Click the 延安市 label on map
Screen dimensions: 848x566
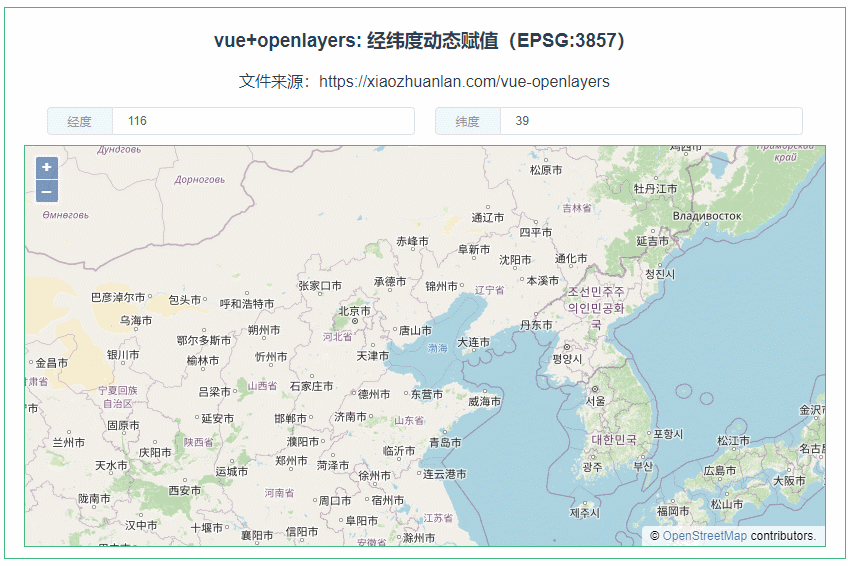217,419
